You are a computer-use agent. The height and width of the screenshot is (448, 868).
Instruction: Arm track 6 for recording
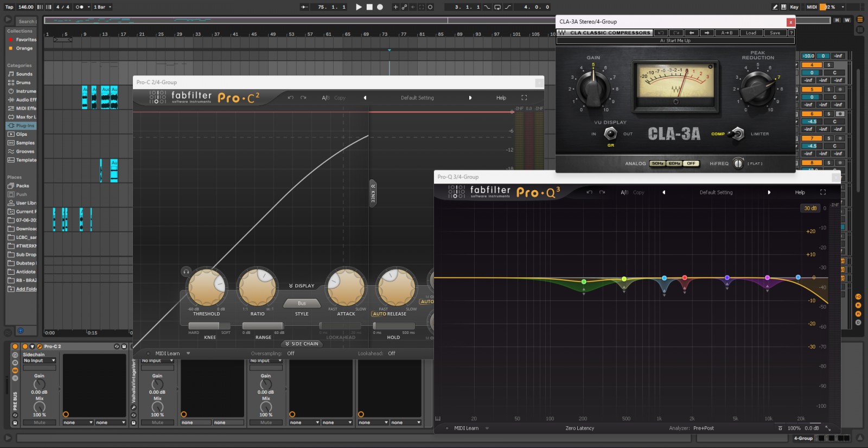tap(840, 114)
